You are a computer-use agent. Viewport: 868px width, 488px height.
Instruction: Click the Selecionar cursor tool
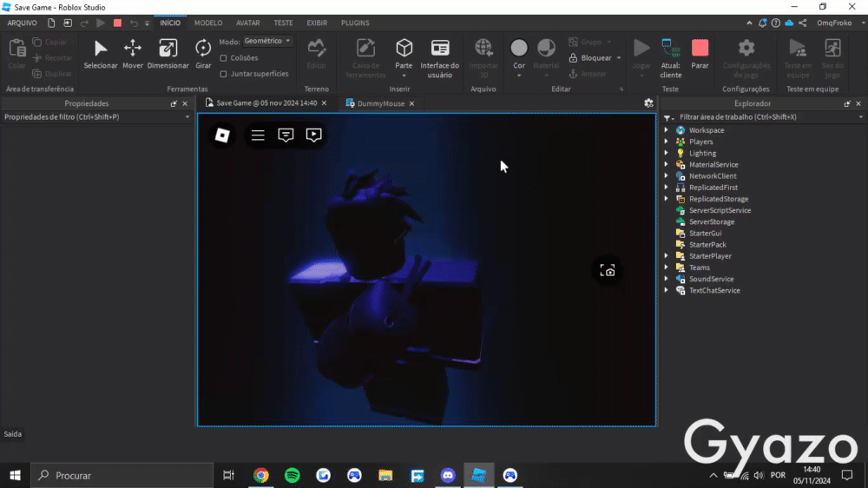pyautogui.click(x=101, y=49)
